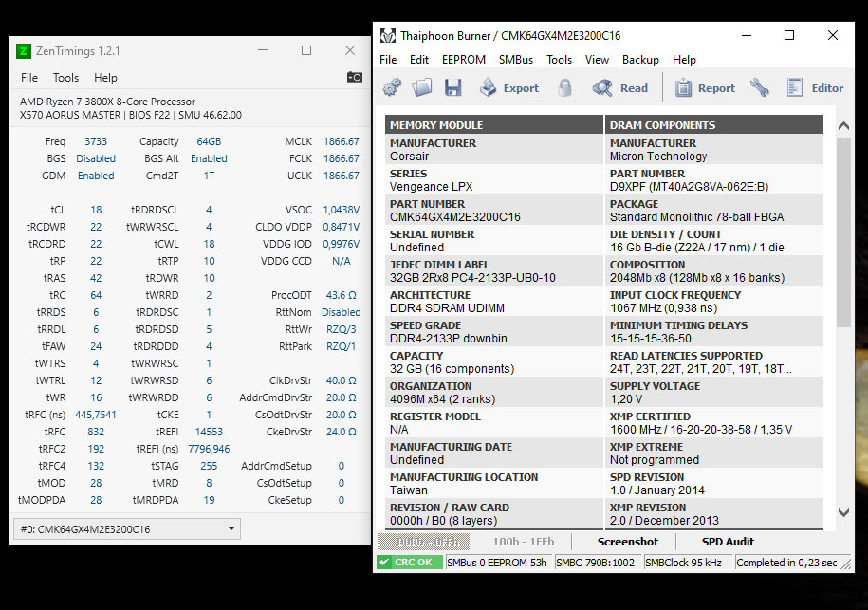Image resolution: width=868 pixels, height=610 pixels.
Task: Click the Read toolbar button
Action: click(x=619, y=88)
